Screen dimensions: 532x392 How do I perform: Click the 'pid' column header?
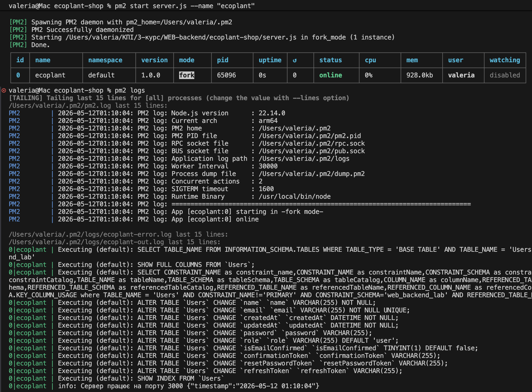pyautogui.click(x=223, y=60)
